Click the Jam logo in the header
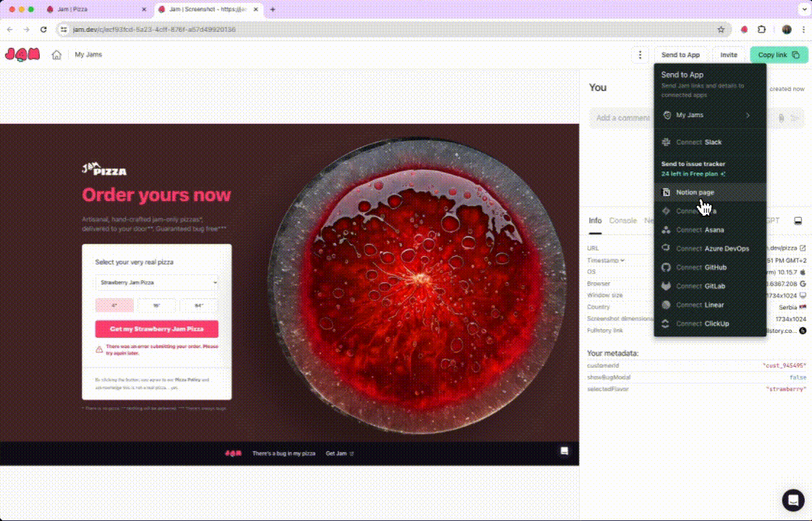 (x=22, y=54)
